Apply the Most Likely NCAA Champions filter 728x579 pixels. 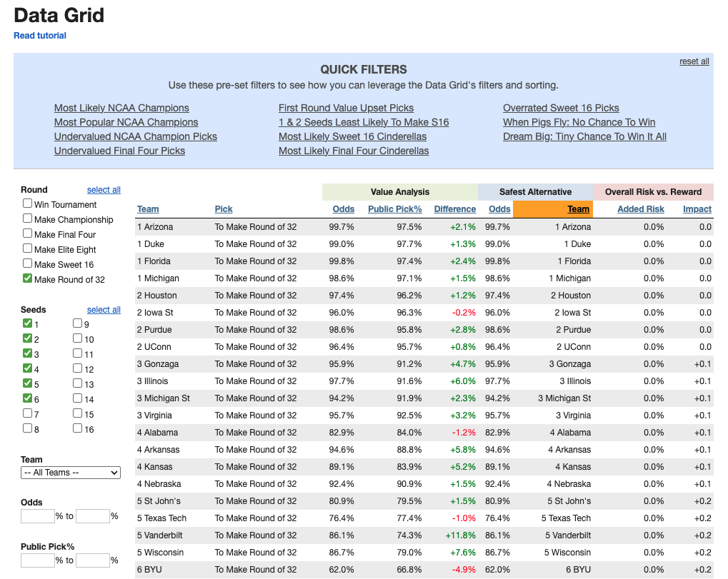point(121,108)
